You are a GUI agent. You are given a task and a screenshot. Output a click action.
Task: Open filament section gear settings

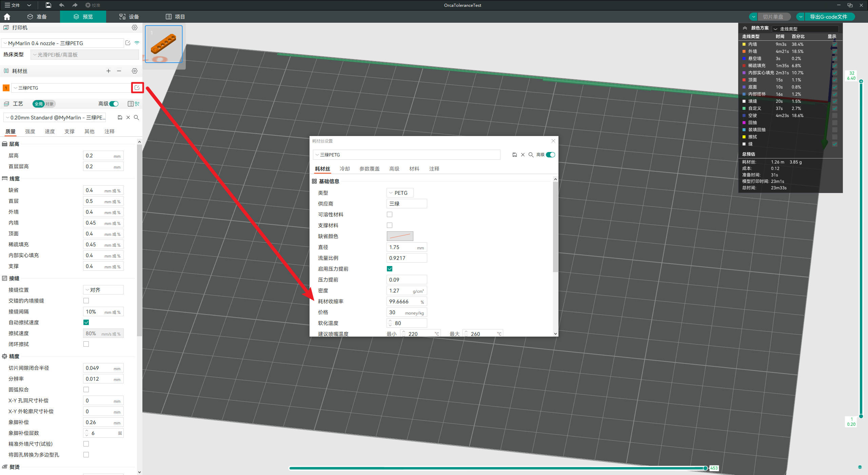point(135,71)
